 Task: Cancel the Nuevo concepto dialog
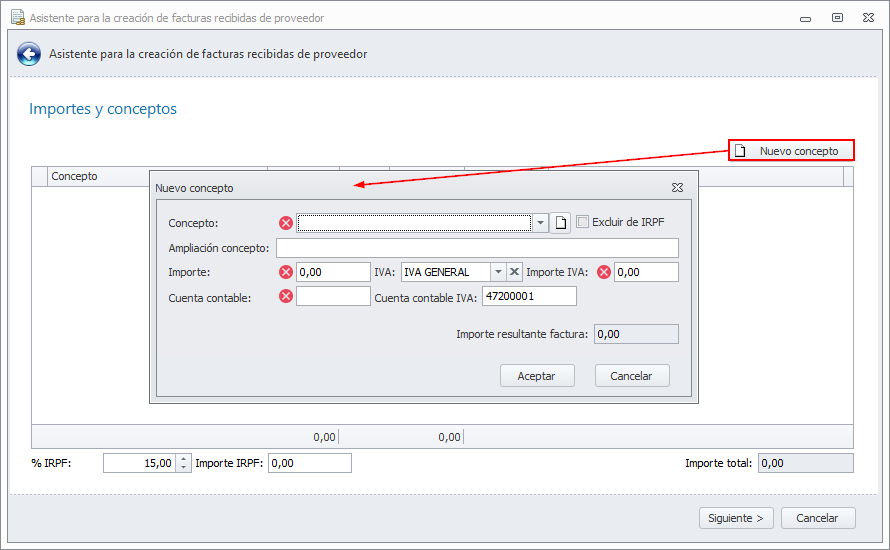(632, 376)
